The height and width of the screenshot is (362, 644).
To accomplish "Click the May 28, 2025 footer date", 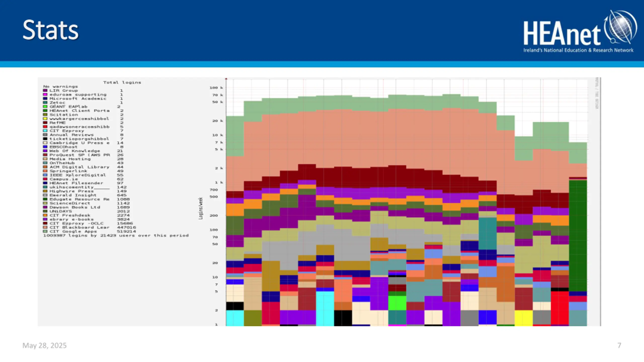I will tap(45, 345).
